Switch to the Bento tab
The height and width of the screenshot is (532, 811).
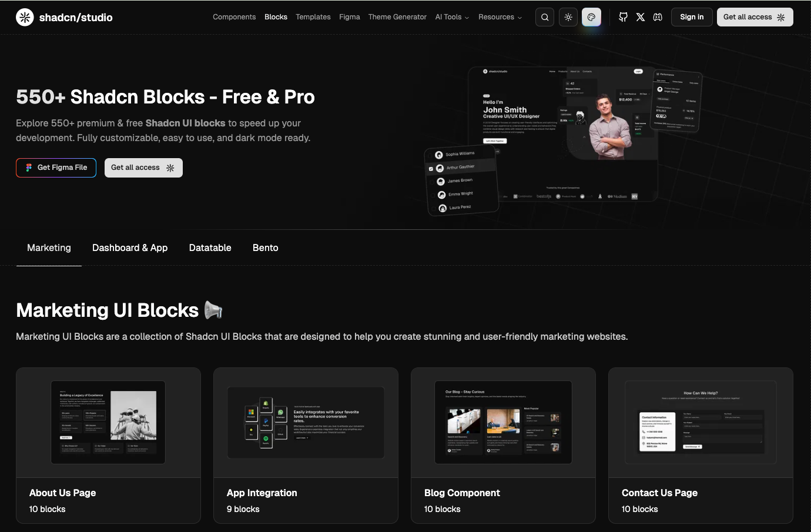[265, 247]
